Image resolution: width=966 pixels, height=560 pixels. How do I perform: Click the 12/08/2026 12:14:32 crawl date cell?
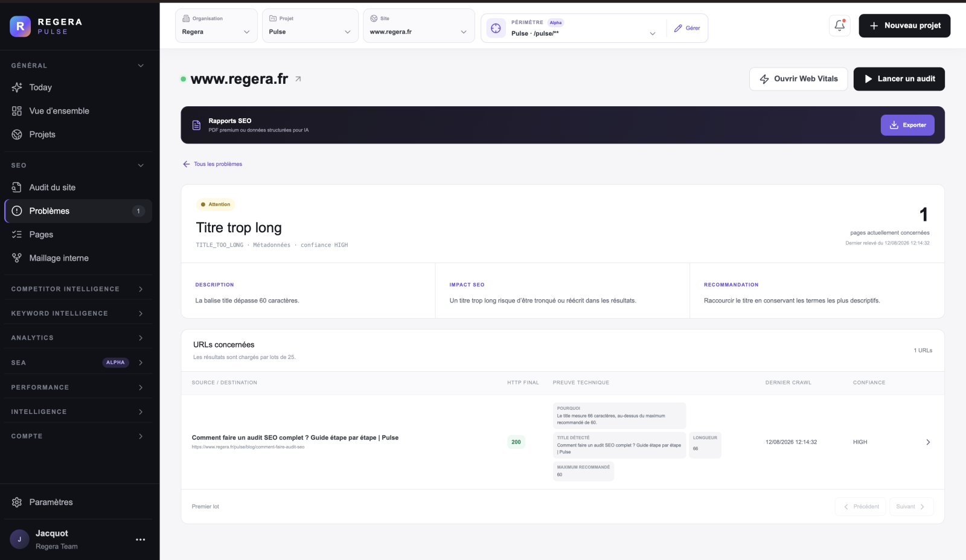tap(791, 442)
